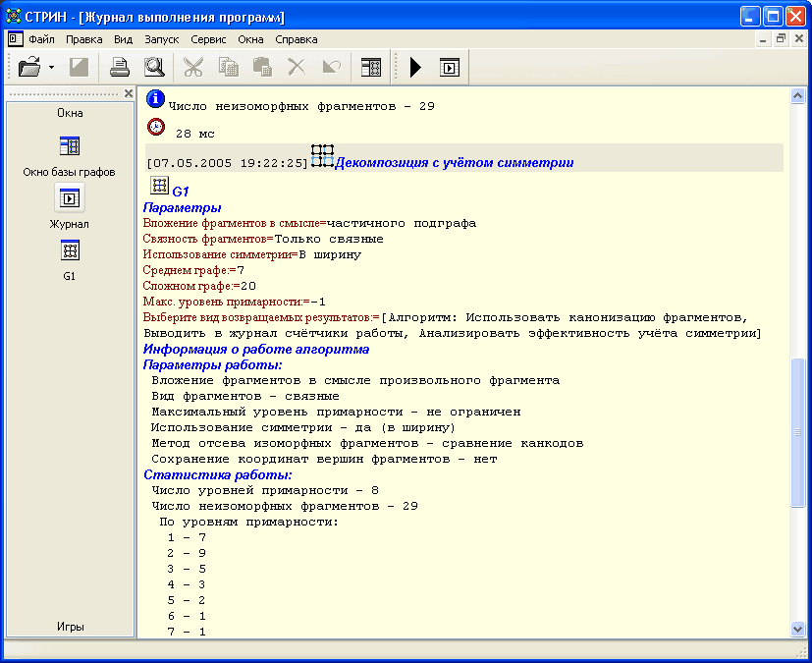Open the Вид menu
This screenshot has width=812, height=663.
(124, 39)
